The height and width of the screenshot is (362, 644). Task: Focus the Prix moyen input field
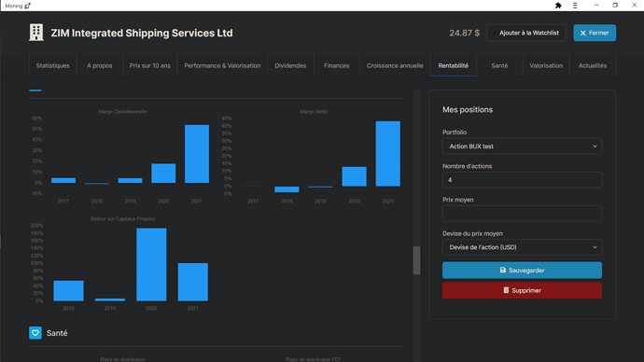coord(522,214)
